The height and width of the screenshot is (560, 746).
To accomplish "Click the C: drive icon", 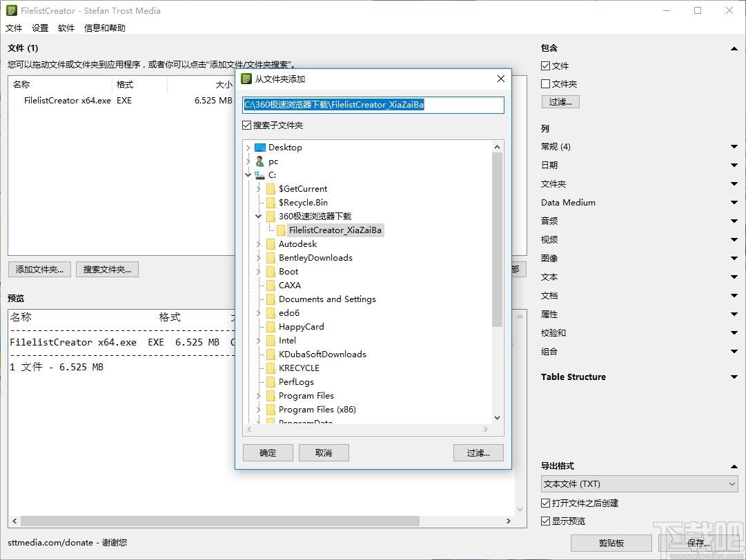I will coord(259,175).
